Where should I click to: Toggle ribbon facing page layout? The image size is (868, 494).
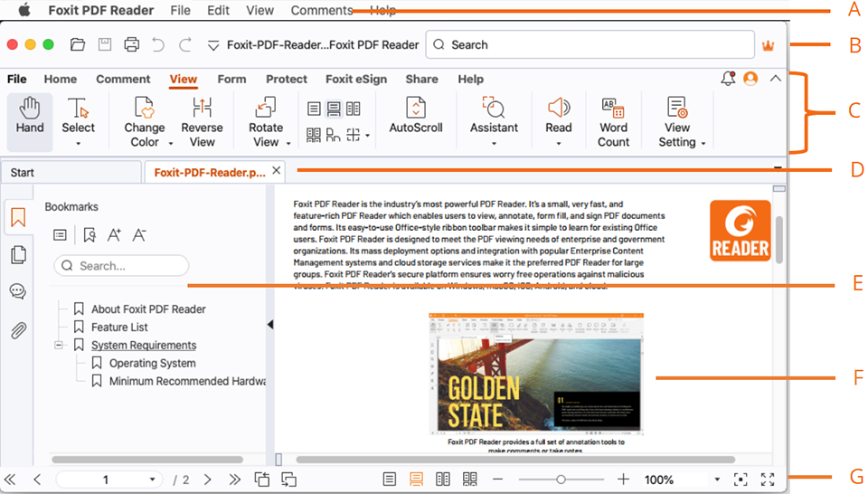(x=354, y=109)
